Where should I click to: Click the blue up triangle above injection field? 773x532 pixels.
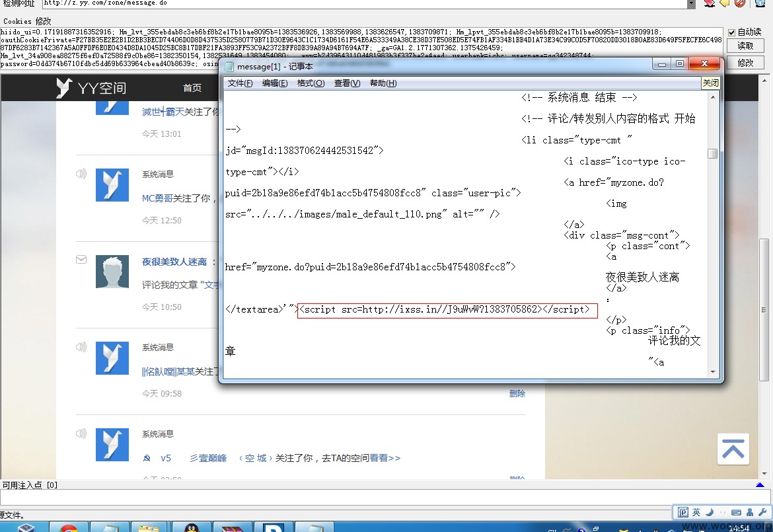(x=760, y=485)
